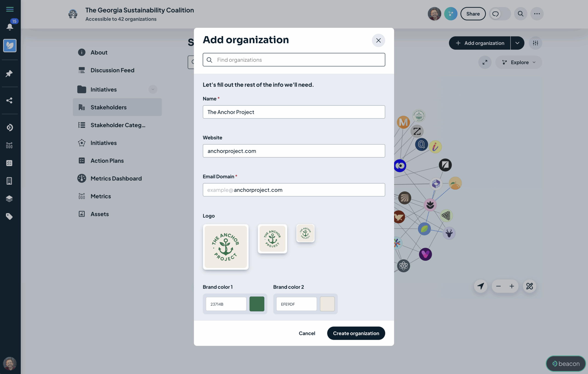Click the fullscreen expand arrows icon

click(485, 62)
